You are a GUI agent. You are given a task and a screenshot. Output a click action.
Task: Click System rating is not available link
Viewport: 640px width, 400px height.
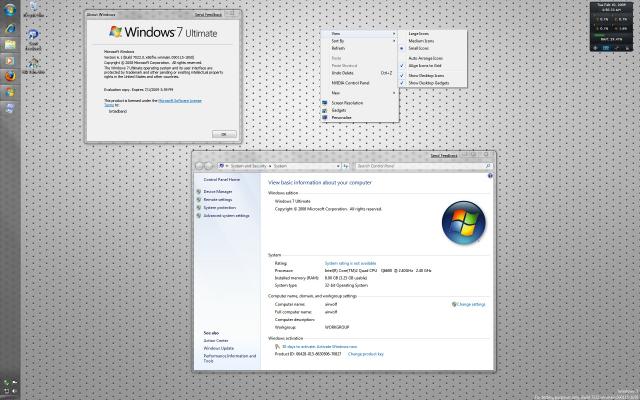point(350,263)
